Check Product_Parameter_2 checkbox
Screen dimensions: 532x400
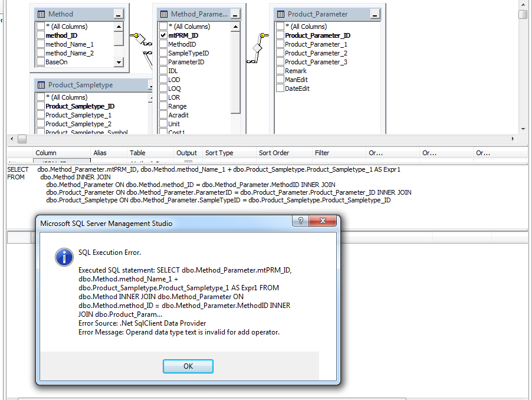280,53
